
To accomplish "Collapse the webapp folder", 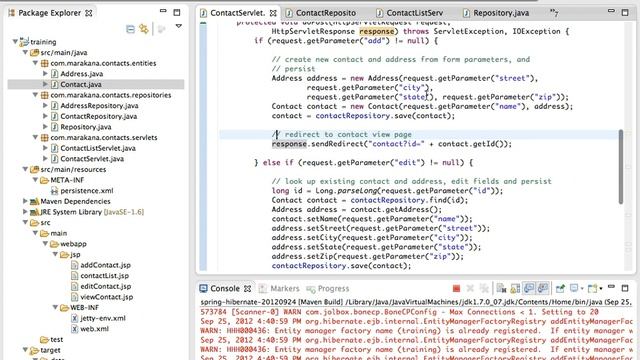I will [45, 243].
